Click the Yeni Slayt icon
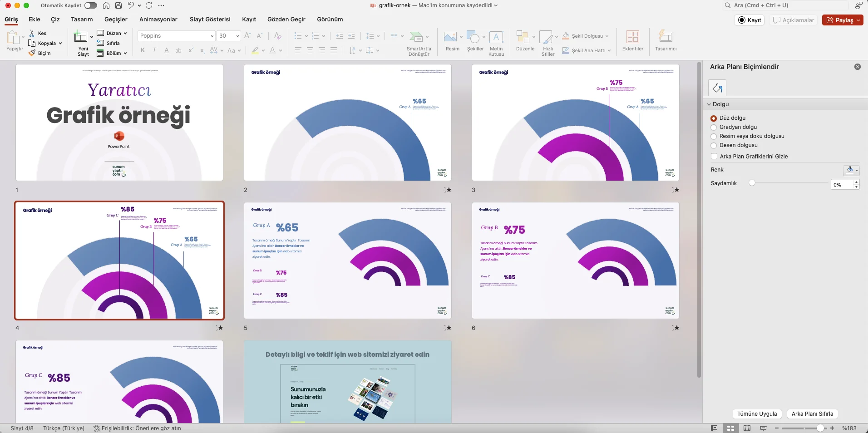Image resolution: width=868 pixels, height=433 pixels. click(x=81, y=37)
